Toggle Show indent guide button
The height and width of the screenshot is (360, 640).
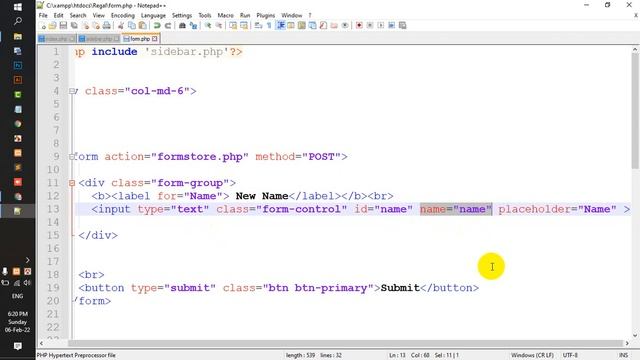coord(280,25)
